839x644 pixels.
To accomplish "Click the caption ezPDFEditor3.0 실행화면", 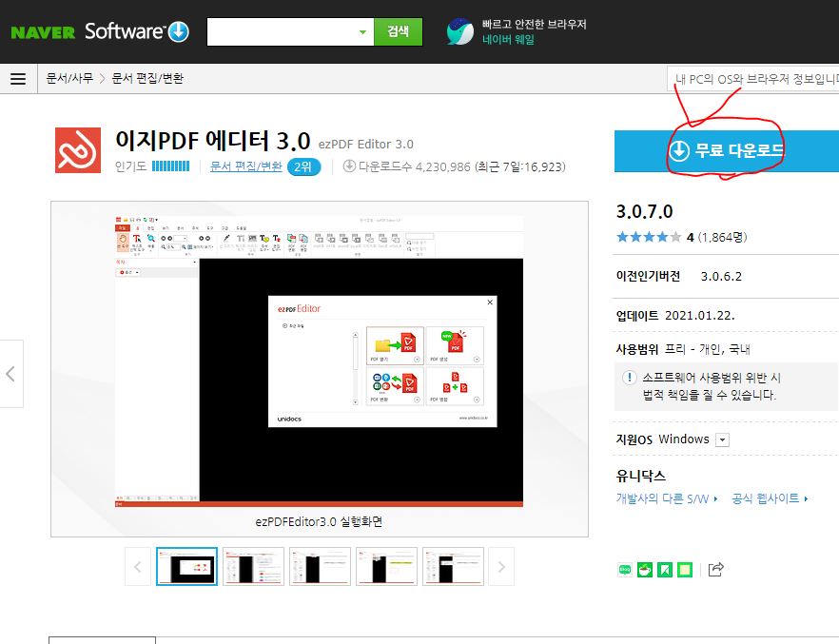I will [319, 521].
